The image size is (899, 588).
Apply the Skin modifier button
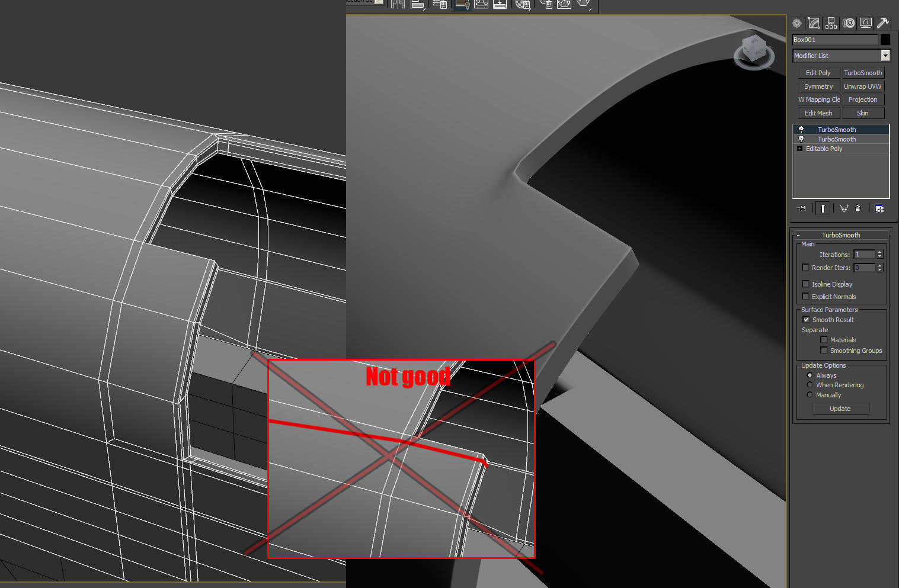tap(863, 113)
